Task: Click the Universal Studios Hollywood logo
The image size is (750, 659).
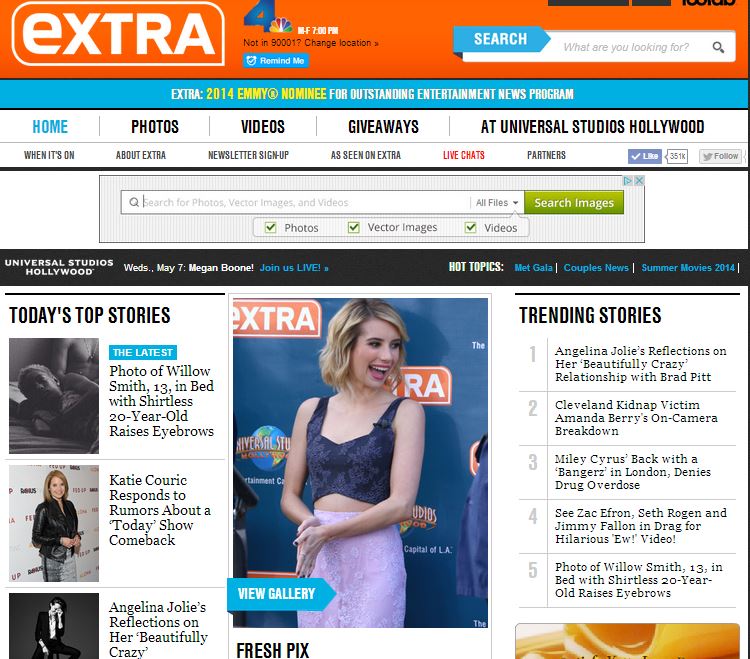Action: [59, 267]
